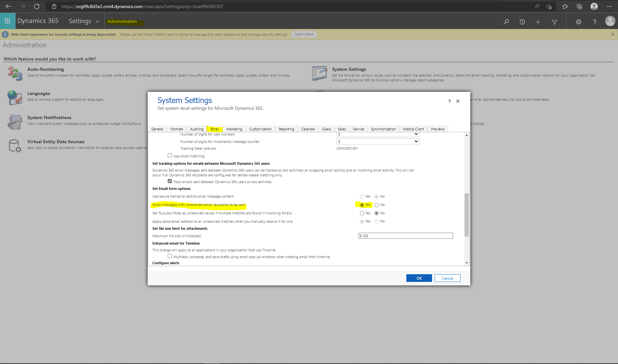
Task: Open the browser profile icon
Action: (x=594, y=6)
